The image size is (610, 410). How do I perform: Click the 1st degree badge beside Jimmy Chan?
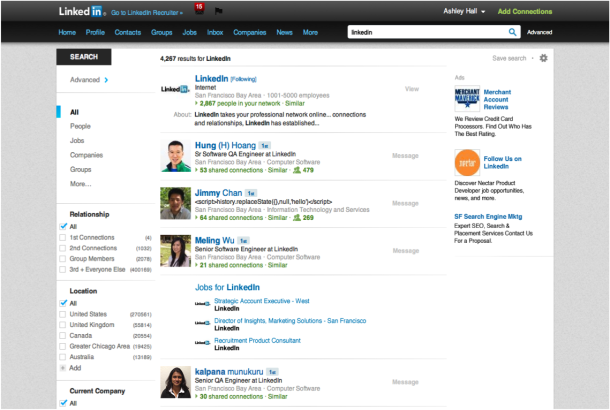tap(251, 193)
